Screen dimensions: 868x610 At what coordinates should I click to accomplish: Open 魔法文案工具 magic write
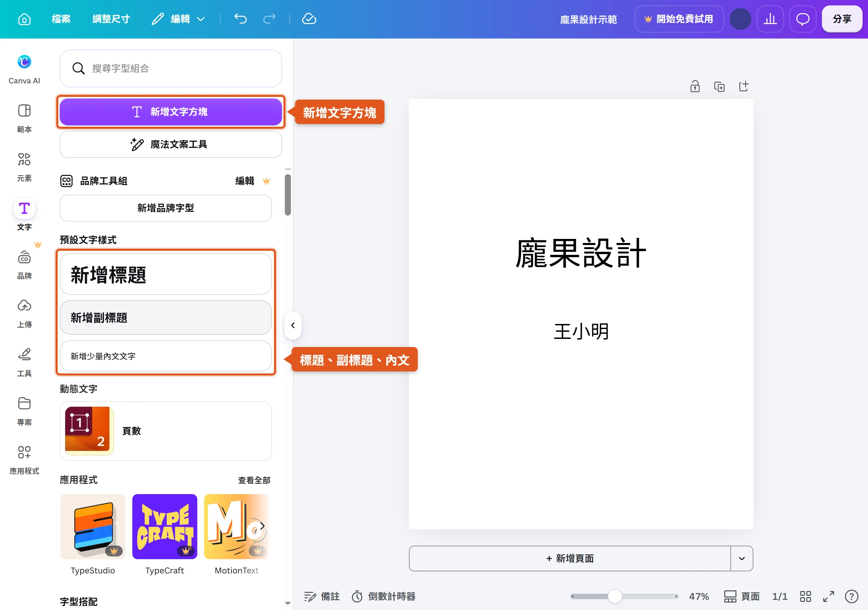point(171,144)
